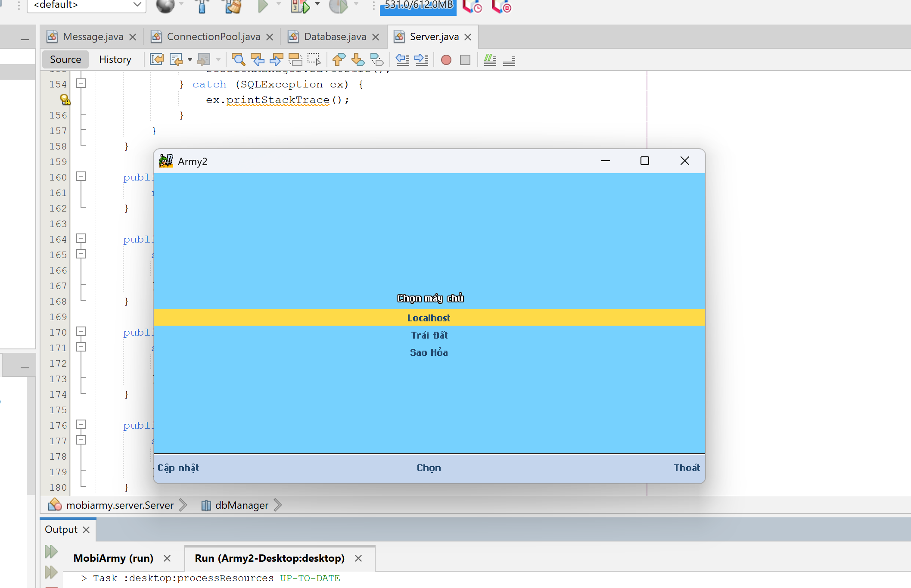Screen dimensions: 911x588
Task: Click the globe browser icon in the toolbar
Action: pyautogui.click(x=165, y=6)
